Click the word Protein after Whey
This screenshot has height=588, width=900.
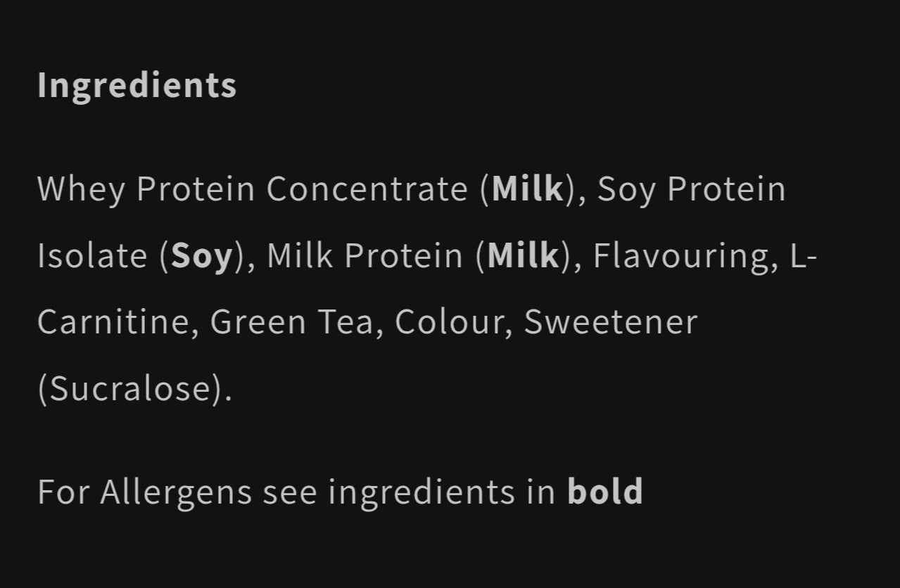[195, 189]
